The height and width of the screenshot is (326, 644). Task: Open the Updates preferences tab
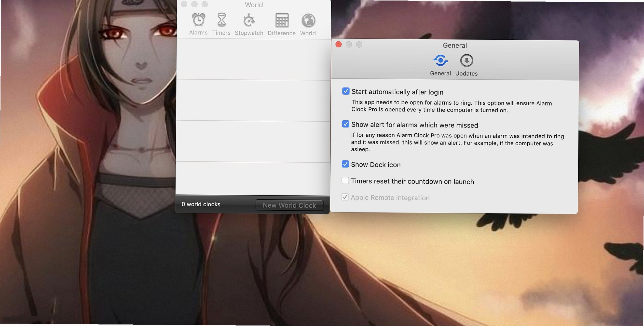click(467, 65)
